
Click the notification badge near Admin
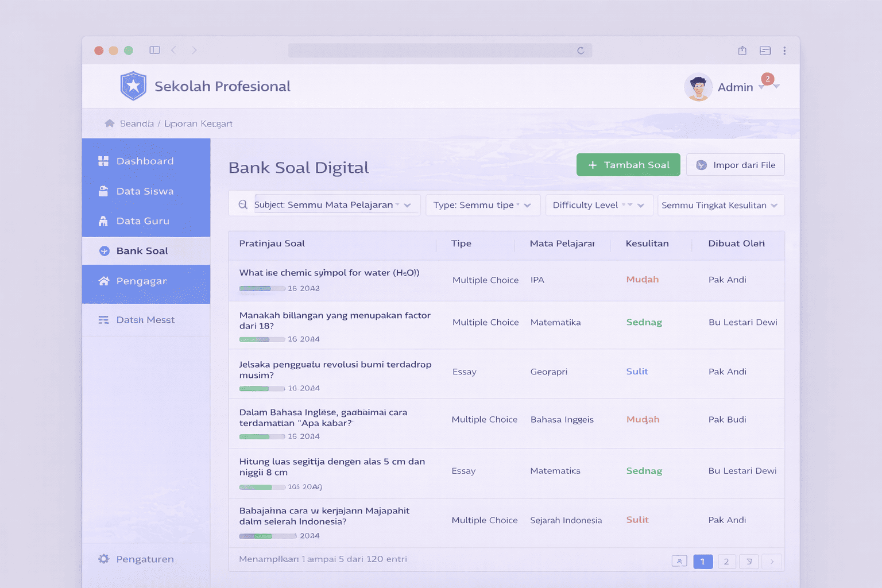coord(767,79)
